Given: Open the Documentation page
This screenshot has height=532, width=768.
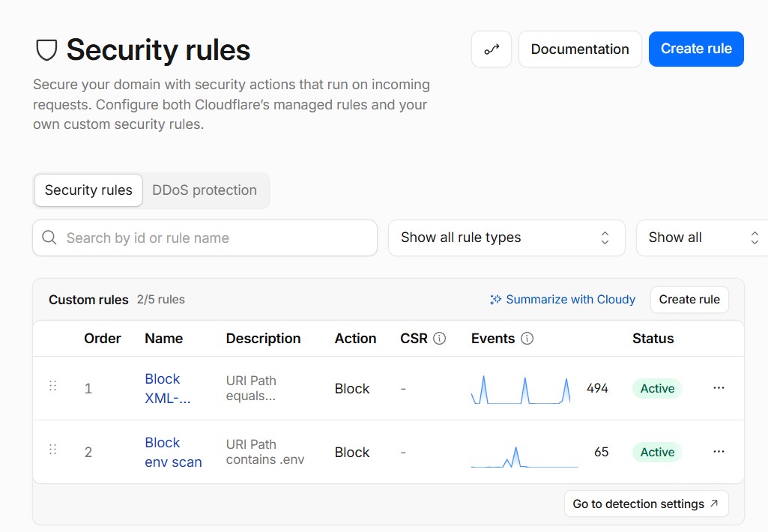Looking at the screenshot, I should pos(580,49).
